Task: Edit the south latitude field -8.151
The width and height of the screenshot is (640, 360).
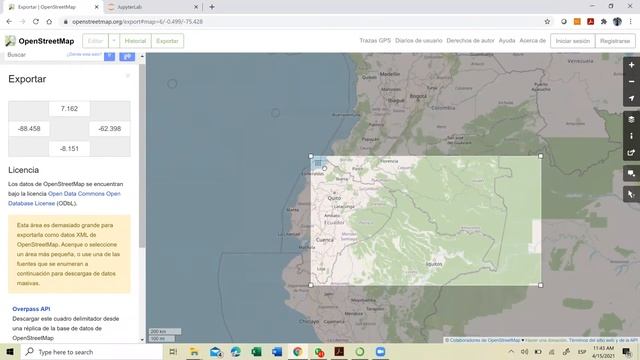Action: 69,149
